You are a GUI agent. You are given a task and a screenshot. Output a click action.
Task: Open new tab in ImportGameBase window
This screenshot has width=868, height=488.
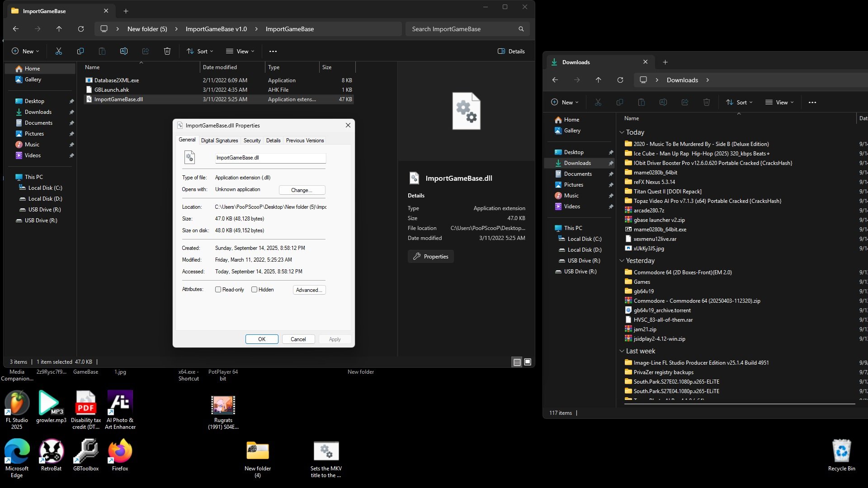pos(126,11)
